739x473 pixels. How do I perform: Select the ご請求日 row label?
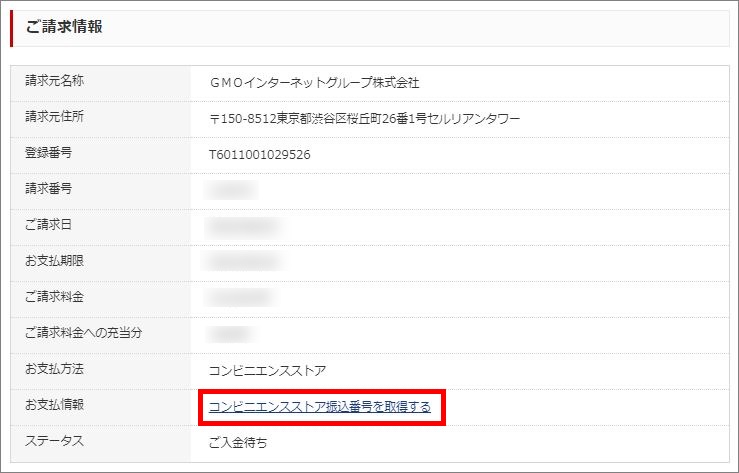(x=48, y=225)
